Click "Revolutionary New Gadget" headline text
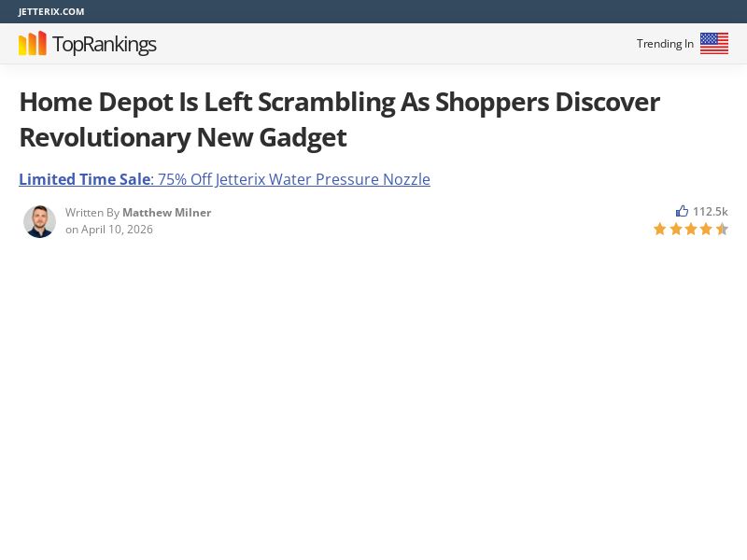This screenshot has width=747, height=560. coord(183,137)
